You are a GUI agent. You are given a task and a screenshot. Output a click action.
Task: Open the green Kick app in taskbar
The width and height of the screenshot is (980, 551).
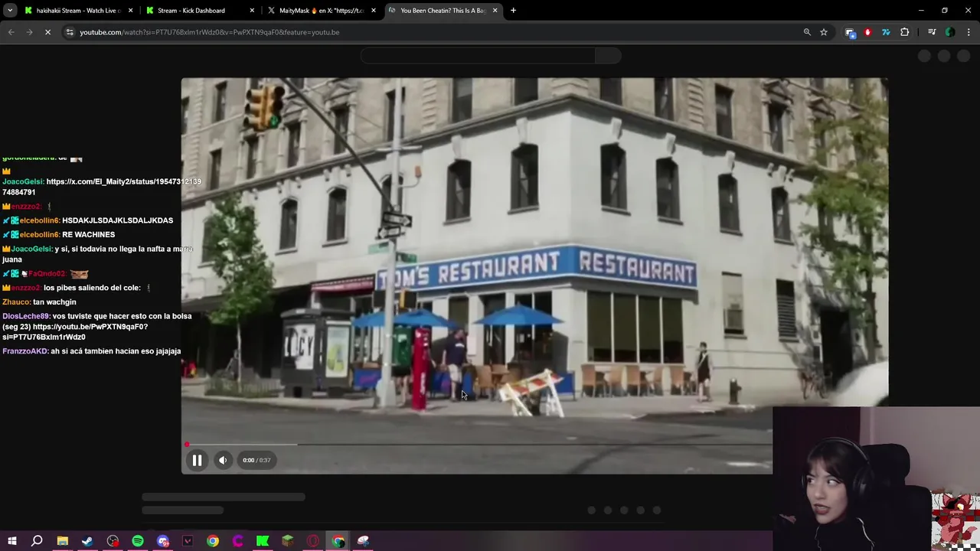[263, 541]
